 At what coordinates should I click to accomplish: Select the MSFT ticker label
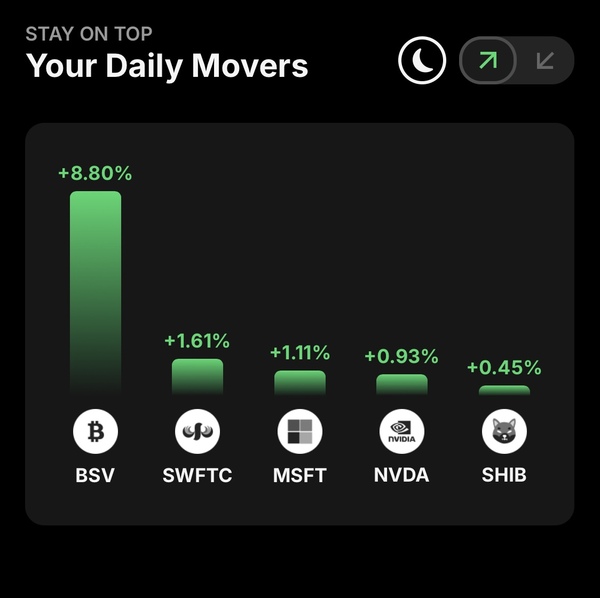click(300, 475)
